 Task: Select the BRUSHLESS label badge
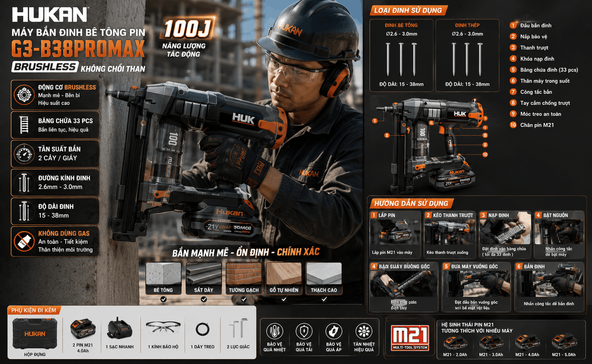(45, 67)
